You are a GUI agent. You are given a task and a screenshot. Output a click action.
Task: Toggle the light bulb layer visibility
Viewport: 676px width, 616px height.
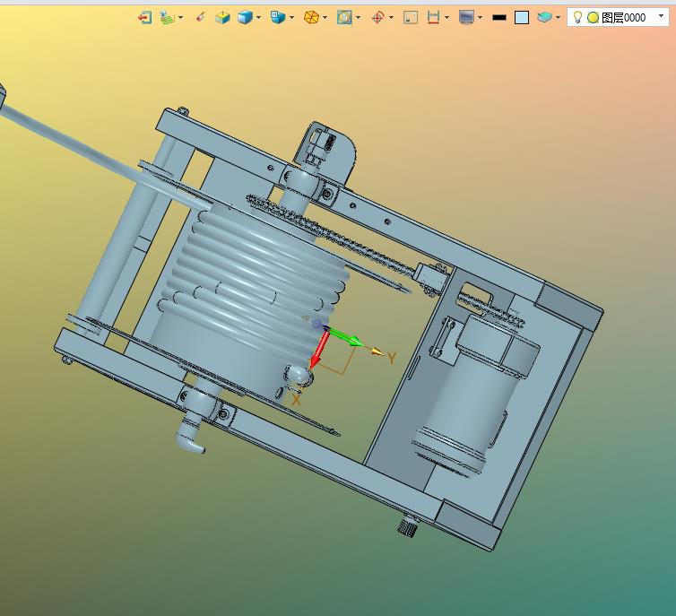[x=577, y=17]
